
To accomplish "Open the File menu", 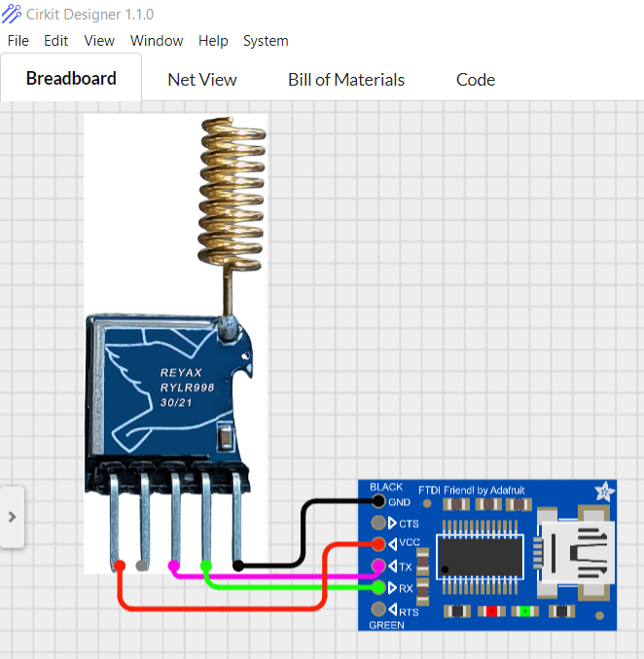I will click(x=18, y=41).
